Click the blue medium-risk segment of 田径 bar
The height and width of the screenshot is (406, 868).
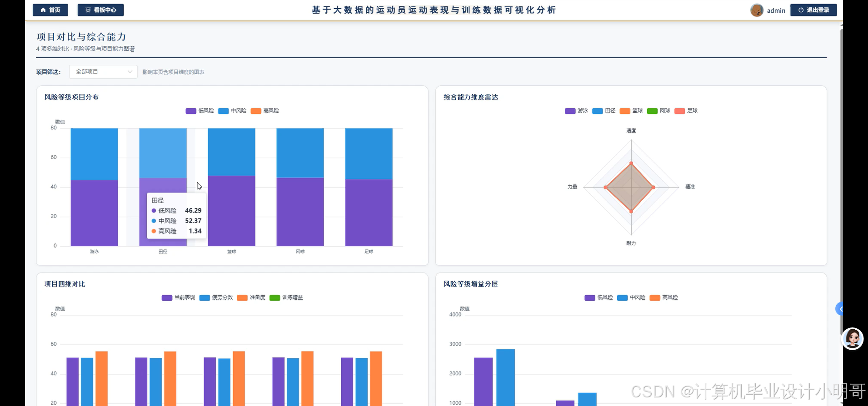pyautogui.click(x=163, y=153)
